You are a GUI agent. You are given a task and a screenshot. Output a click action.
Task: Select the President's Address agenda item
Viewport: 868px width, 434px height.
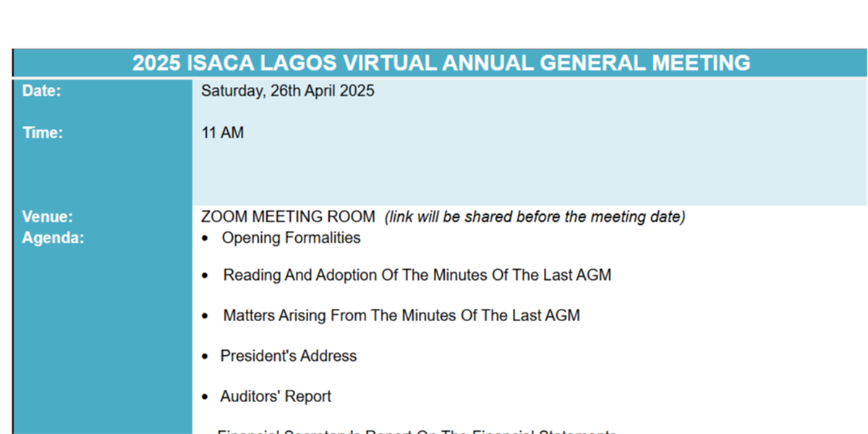click(x=289, y=357)
